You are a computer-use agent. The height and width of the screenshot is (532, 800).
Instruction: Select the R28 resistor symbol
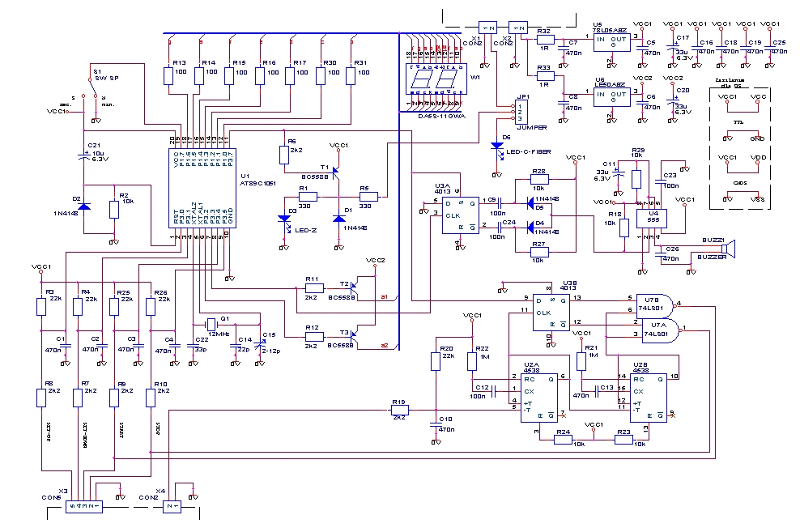[539, 179]
